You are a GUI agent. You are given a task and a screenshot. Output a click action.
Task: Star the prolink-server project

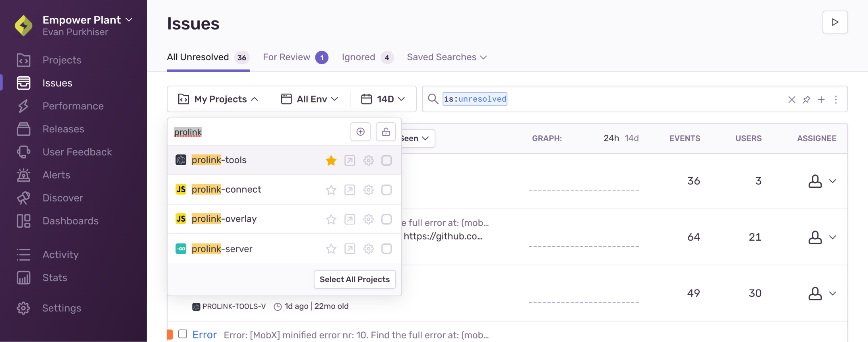tap(331, 249)
